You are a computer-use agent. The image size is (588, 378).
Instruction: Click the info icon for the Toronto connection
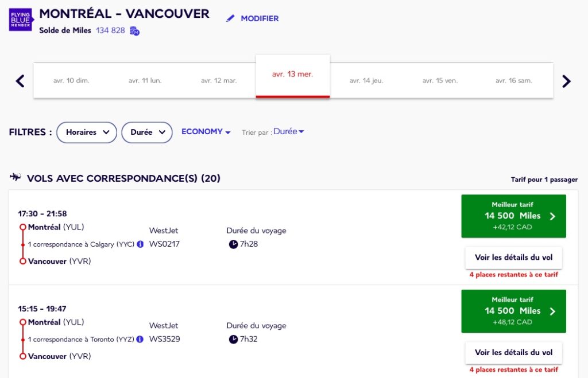tap(139, 339)
